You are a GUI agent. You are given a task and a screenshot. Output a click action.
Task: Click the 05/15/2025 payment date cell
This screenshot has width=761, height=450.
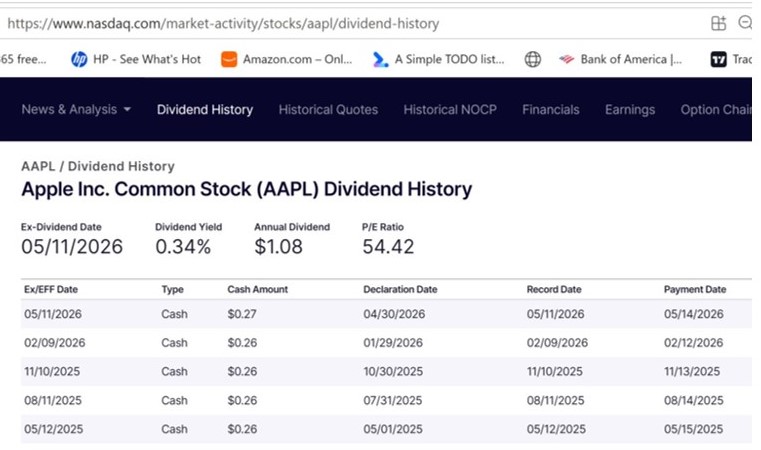(694, 429)
